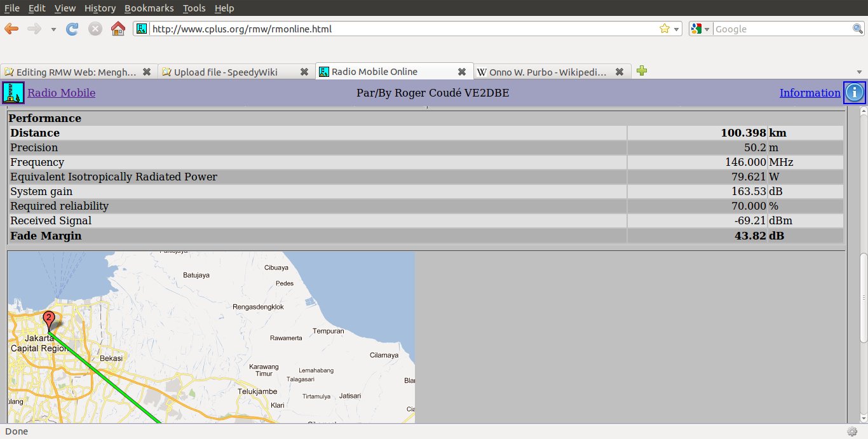Click the Radio Mobile tower logo icon
The image size is (868, 439).
click(13, 93)
